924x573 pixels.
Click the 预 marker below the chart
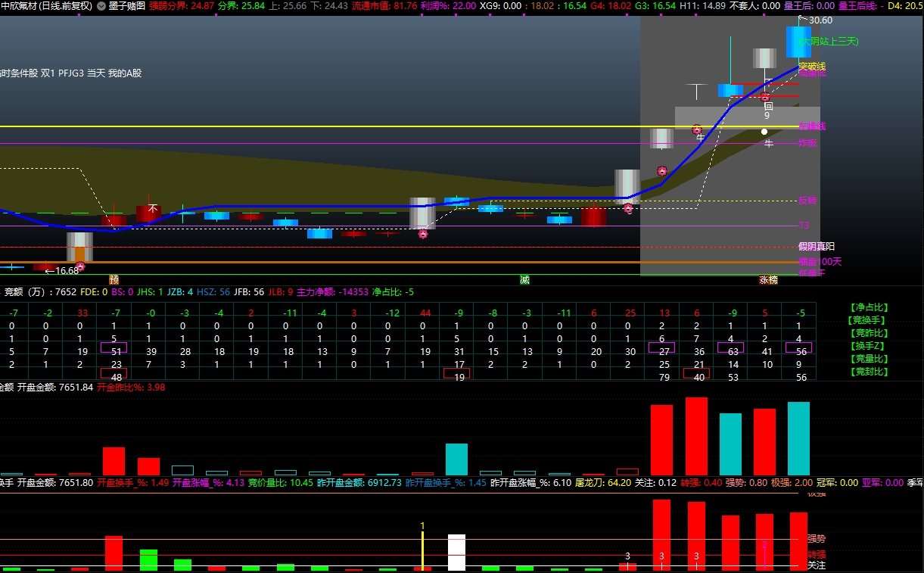pos(114,280)
